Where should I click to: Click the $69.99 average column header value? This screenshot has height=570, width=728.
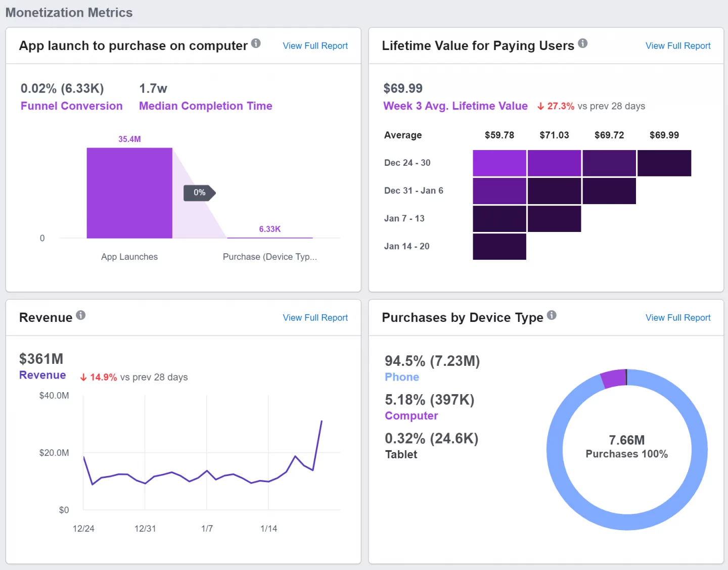pos(664,135)
